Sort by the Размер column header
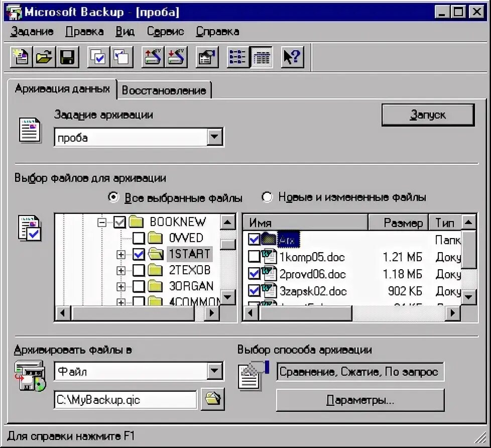 pos(398,223)
